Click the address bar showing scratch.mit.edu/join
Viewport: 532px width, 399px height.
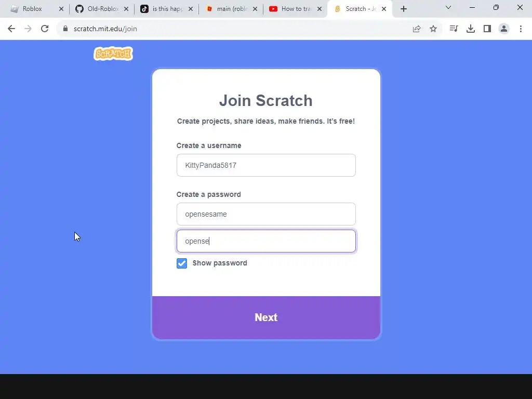[x=234, y=29]
